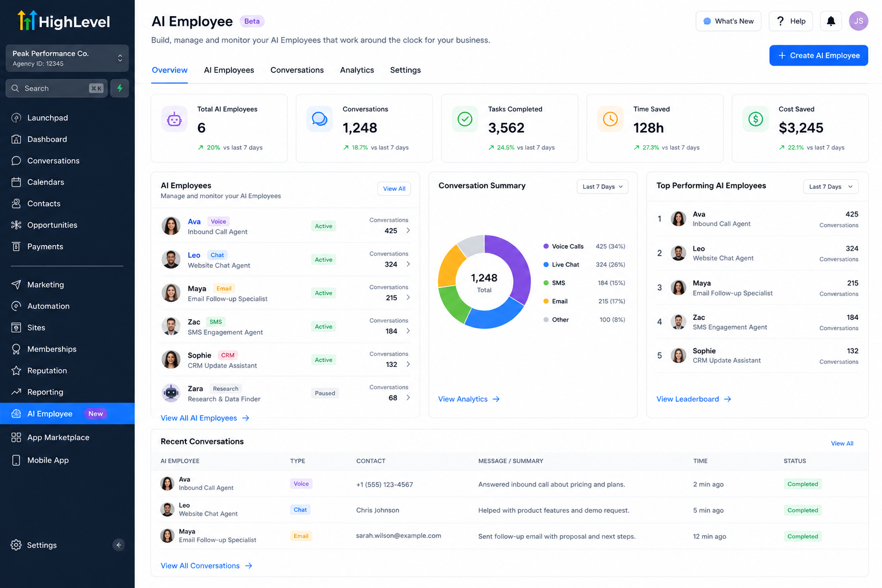Open the Peak Performance Co. account switcher

[67, 58]
